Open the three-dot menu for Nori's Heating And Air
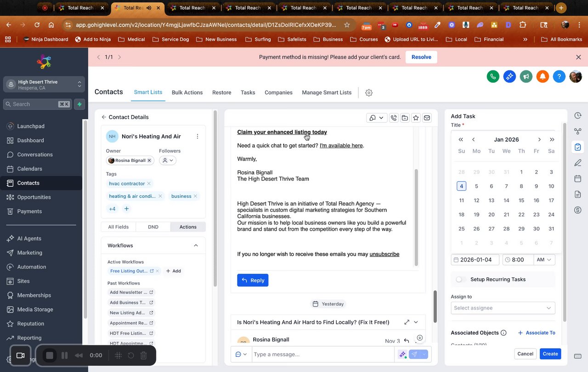Viewport: 588px width, 372px height. 198,137
